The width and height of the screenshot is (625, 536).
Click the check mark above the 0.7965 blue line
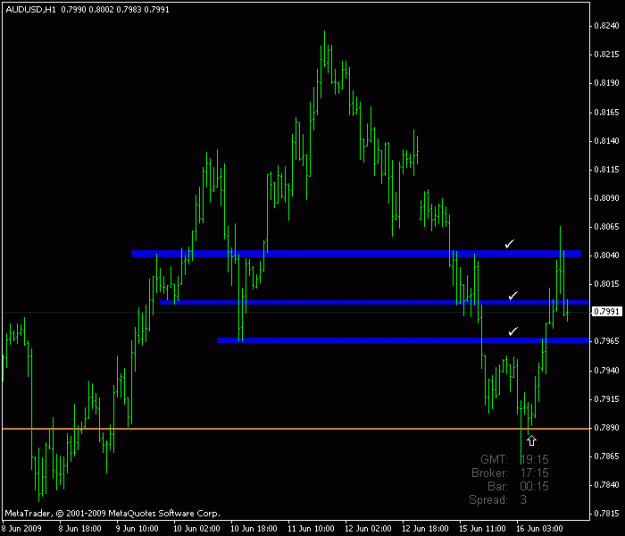[513, 331]
